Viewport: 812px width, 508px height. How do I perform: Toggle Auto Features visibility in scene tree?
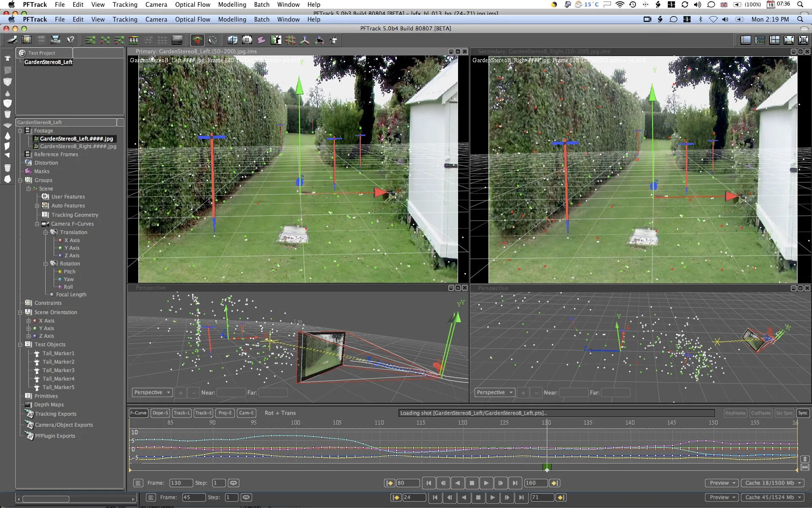pos(48,205)
